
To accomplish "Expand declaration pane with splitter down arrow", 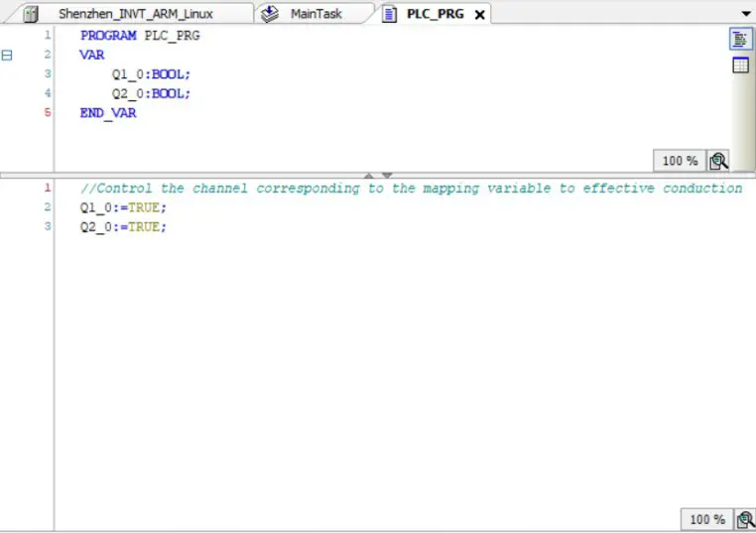I will 387,176.
